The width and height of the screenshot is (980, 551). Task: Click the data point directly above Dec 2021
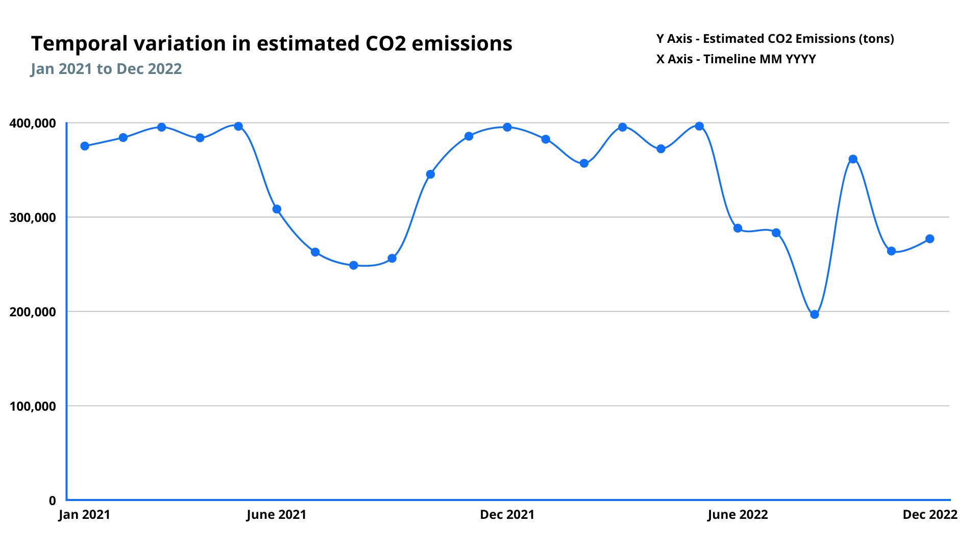coord(507,127)
